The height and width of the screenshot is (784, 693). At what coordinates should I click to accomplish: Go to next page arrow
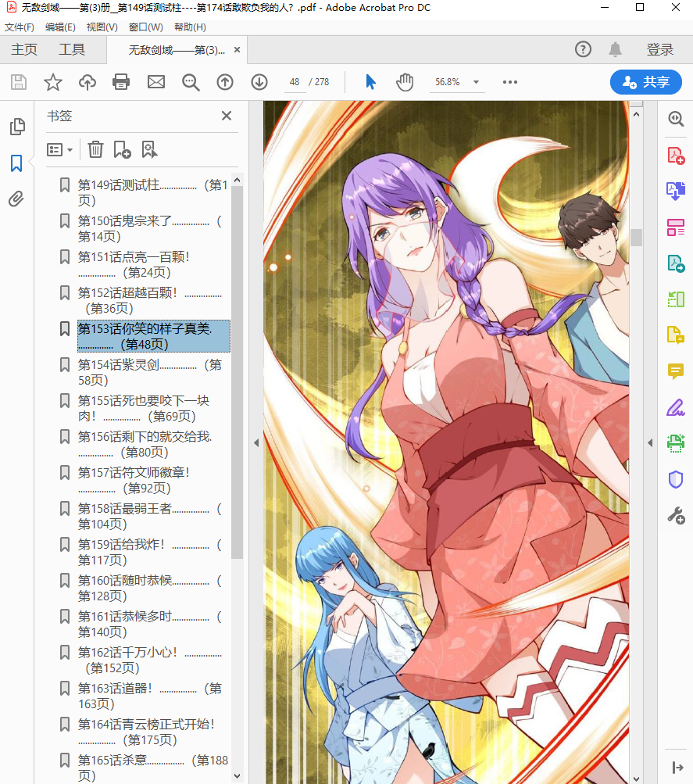click(x=259, y=82)
